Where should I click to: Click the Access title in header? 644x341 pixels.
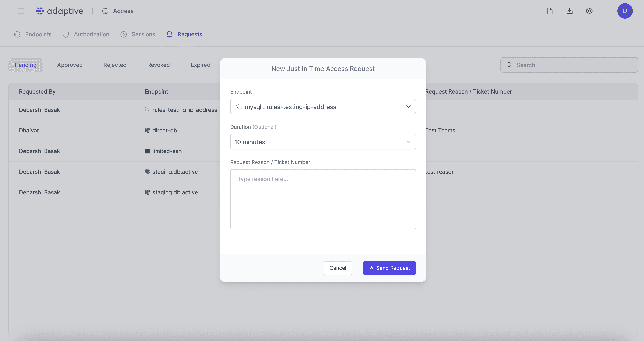click(123, 11)
